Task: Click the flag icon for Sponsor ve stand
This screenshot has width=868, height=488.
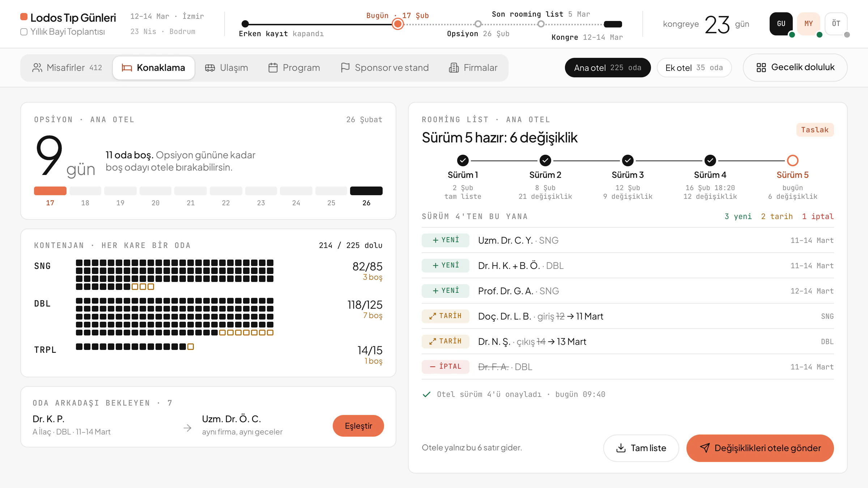Action: (345, 68)
